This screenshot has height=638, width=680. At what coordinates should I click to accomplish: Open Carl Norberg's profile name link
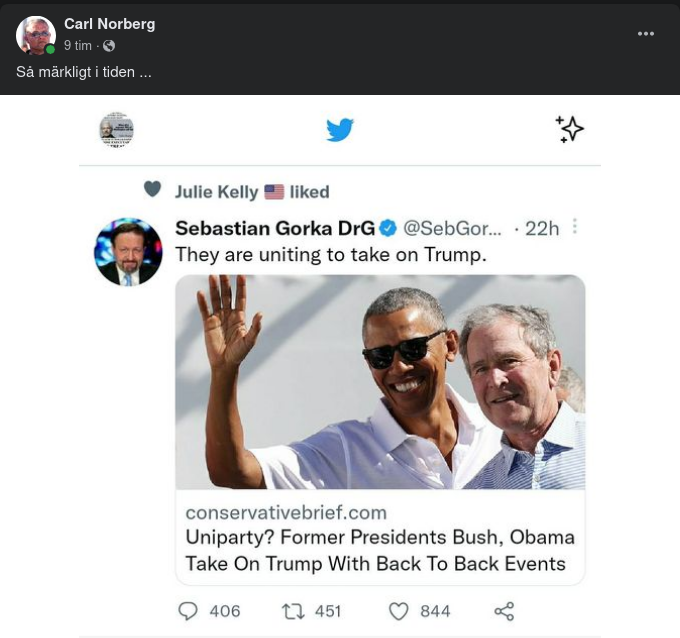pyautogui.click(x=109, y=24)
